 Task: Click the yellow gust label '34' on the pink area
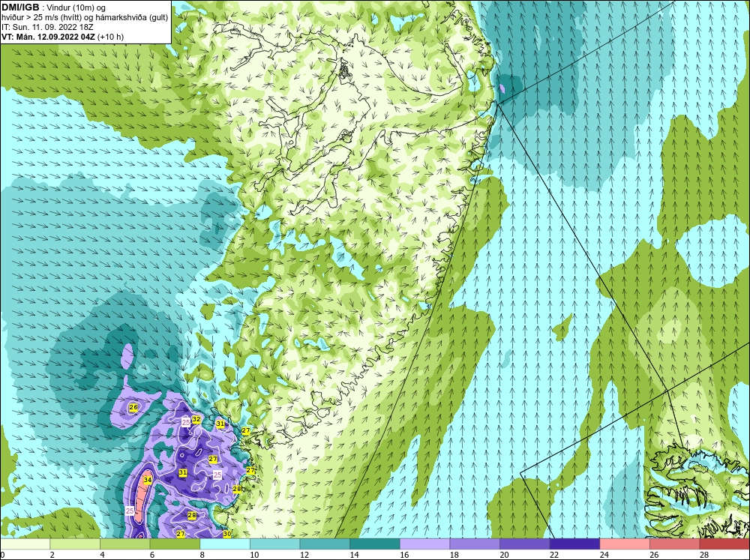coord(148,480)
